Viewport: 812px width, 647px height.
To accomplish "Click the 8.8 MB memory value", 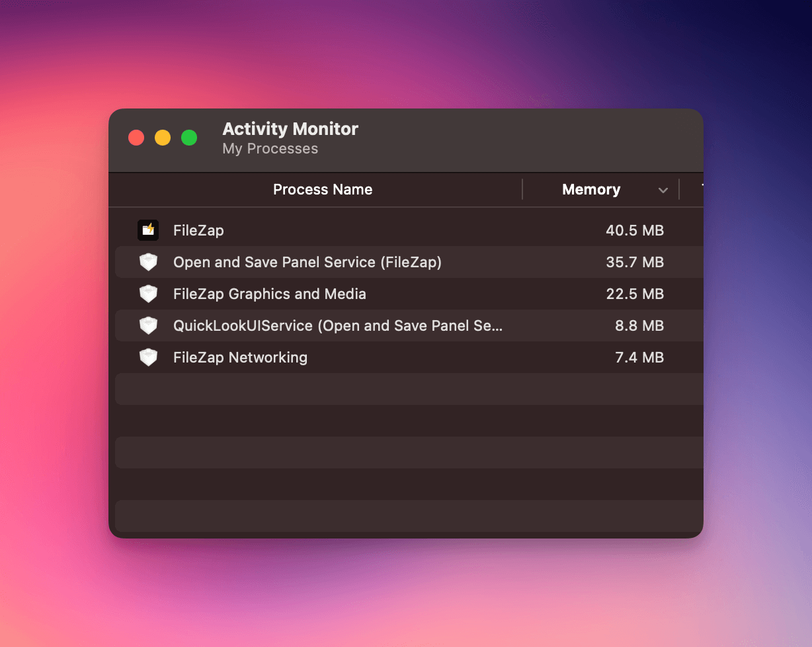I will [x=639, y=325].
